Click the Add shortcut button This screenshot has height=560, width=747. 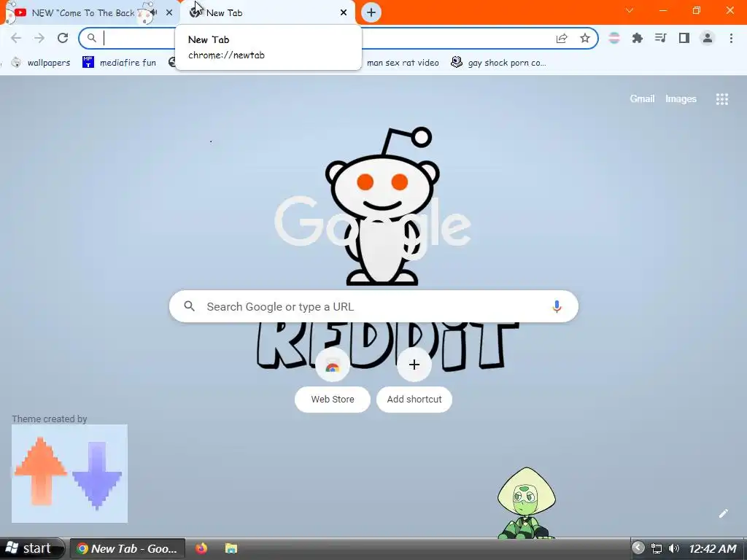tap(414, 399)
